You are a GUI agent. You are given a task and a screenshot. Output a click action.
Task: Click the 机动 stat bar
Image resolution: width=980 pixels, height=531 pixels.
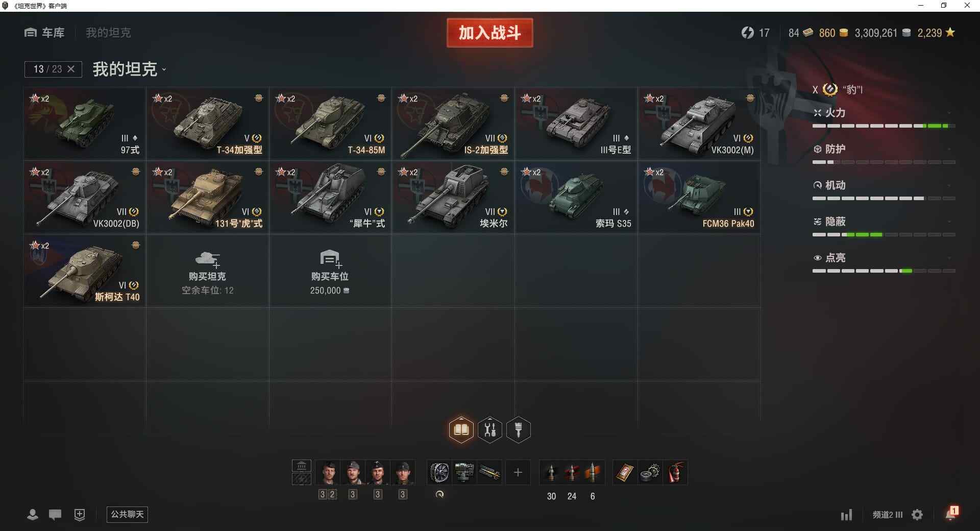pyautogui.click(x=884, y=198)
